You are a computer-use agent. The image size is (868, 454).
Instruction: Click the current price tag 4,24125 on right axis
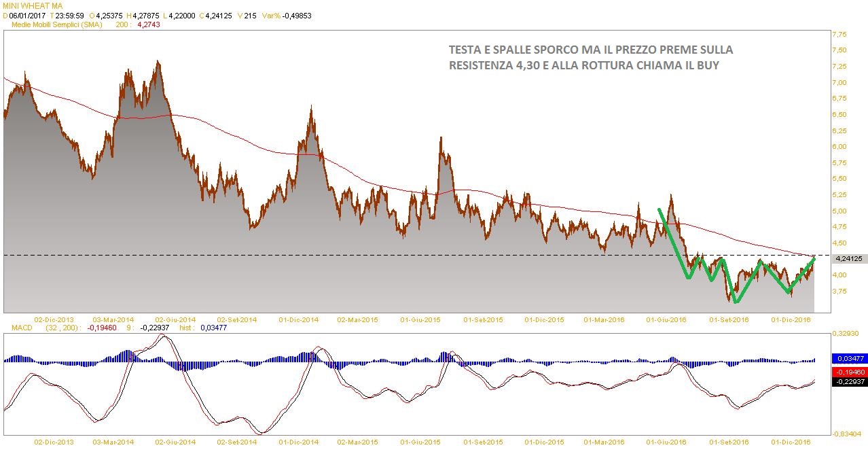[x=849, y=259]
